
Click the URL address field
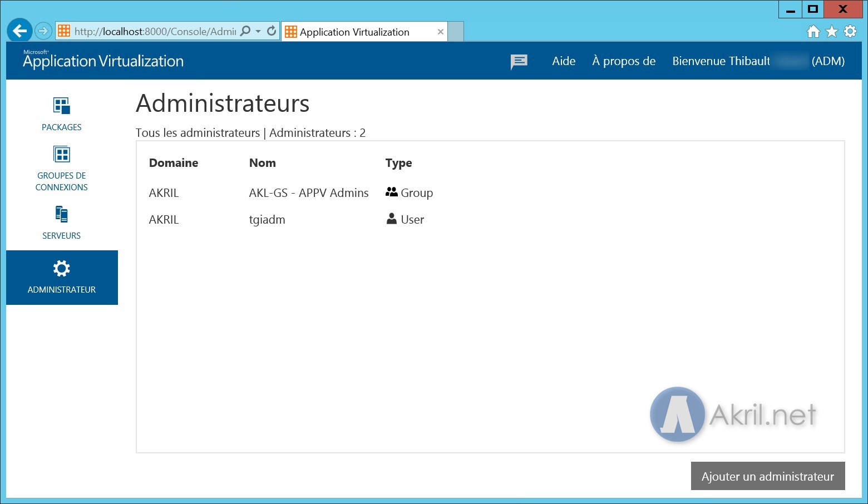[155, 32]
